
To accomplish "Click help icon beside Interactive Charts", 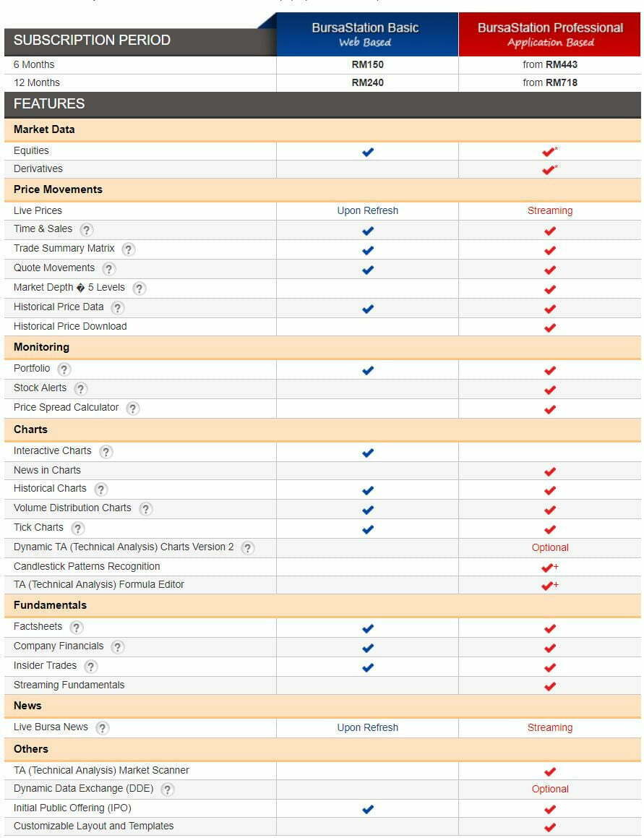I will pyautogui.click(x=106, y=452).
